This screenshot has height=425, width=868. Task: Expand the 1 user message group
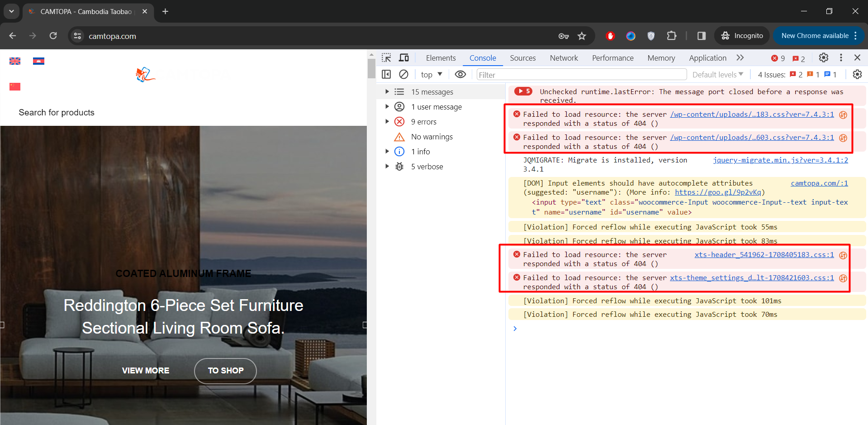[387, 106]
